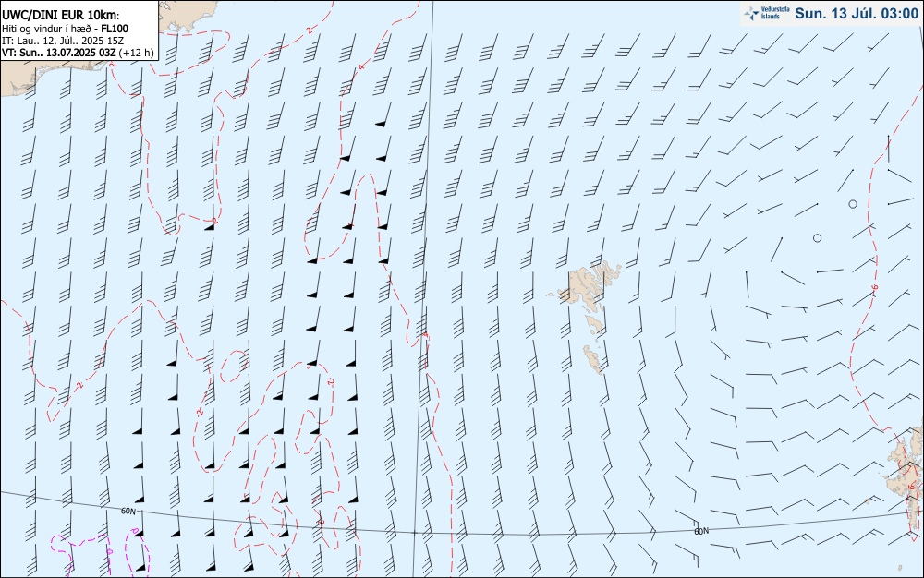Image resolution: width=924 pixels, height=578 pixels.
Task: Click the Sun. 13 Júl. 03:00 timestamp
Action: [857, 14]
